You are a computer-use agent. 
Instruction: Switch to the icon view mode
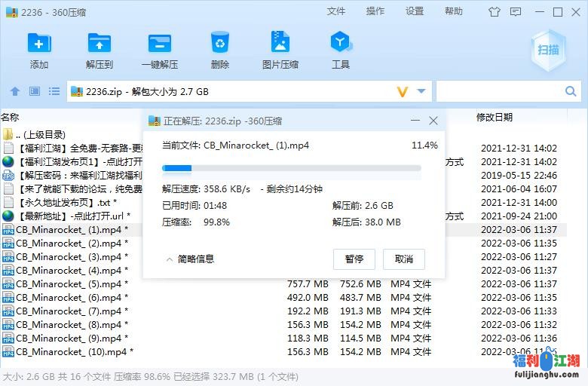point(34,92)
